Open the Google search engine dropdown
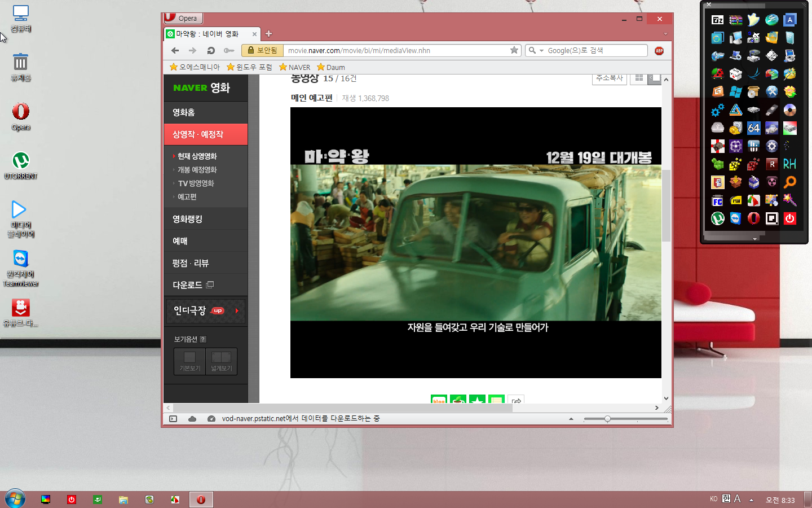Image resolution: width=812 pixels, height=508 pixels. (x=542, y=51)
